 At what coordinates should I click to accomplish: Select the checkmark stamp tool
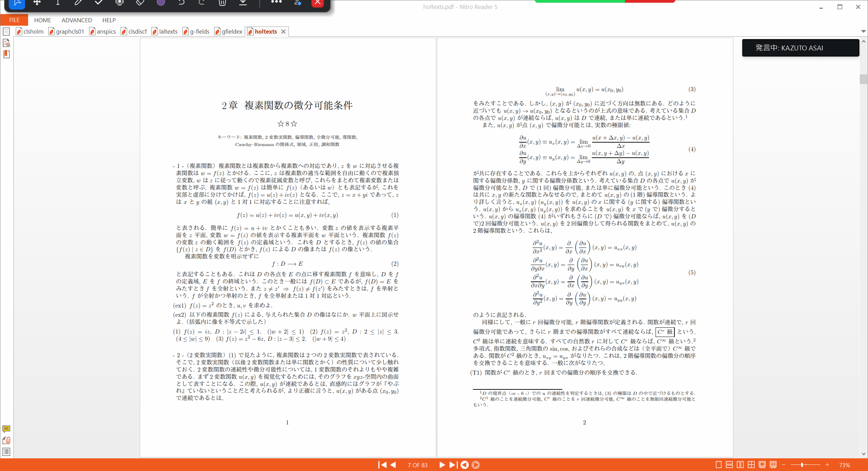[x=99, y=3]
